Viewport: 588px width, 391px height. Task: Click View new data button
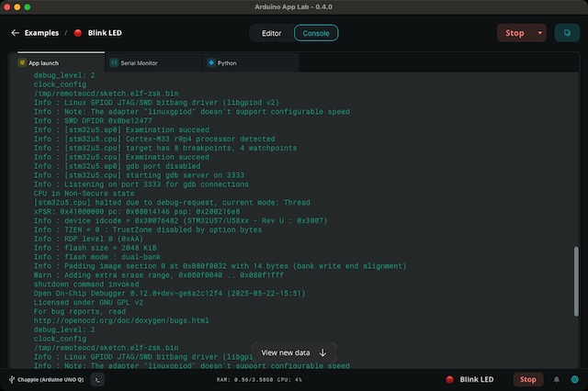click(x=293, y=352)
